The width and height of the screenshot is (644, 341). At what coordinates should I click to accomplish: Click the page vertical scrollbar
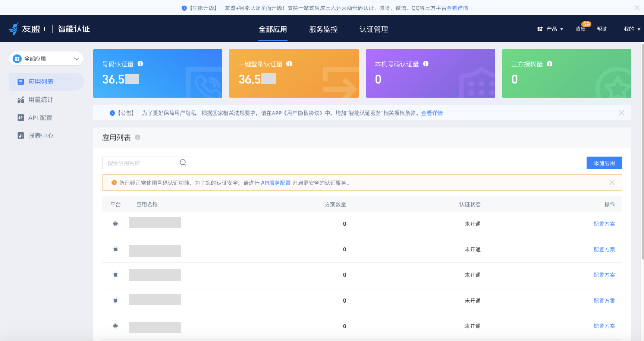(642, 151)
